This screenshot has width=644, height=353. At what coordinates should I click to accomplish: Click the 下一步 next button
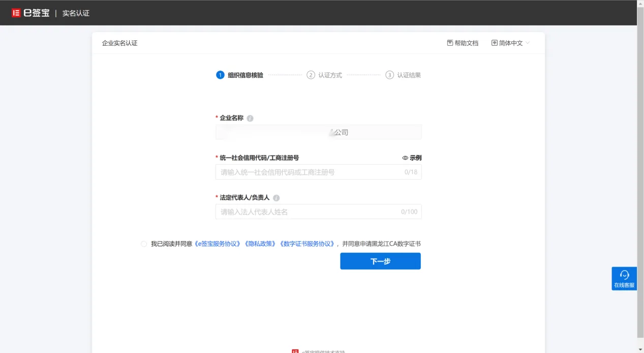[x=380, y=261]
